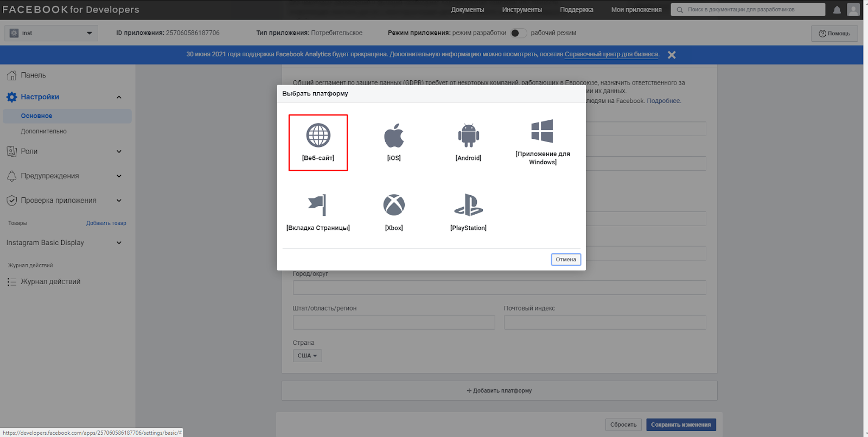The width and height of the screenshot is (868, 437).
Task: Click the Роли person badge icon
Action: pos(11,151)
